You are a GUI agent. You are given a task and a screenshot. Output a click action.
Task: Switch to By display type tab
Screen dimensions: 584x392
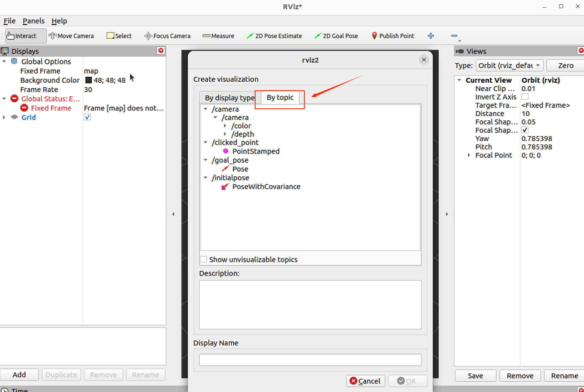(x=229, y=98)
